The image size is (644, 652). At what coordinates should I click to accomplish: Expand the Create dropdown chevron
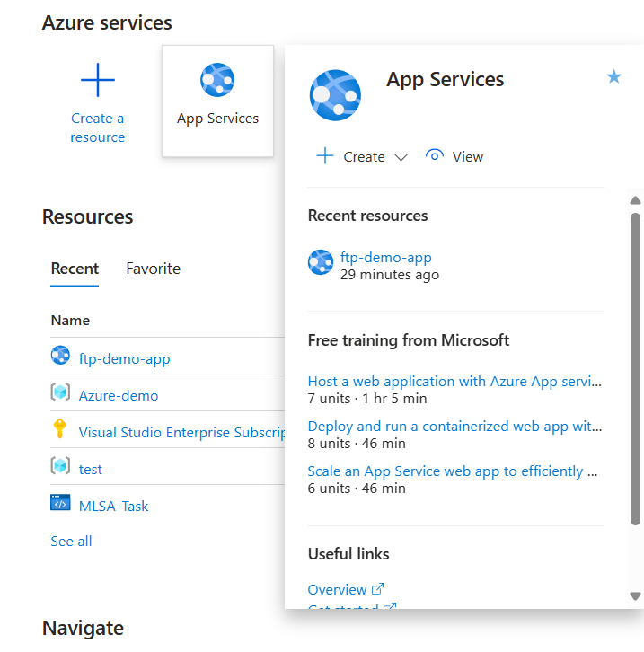pos(401,157)
